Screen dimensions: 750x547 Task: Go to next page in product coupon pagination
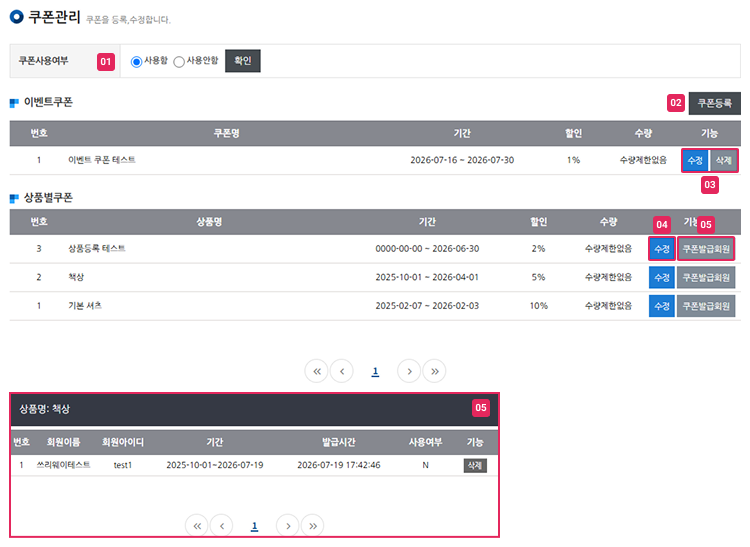[409, 371]
